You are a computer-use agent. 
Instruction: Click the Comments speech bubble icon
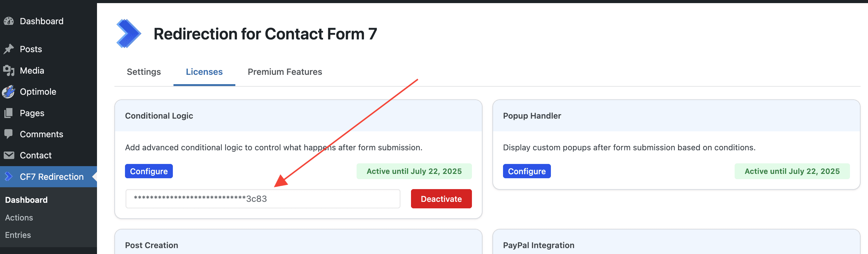(x=9, y=134)
